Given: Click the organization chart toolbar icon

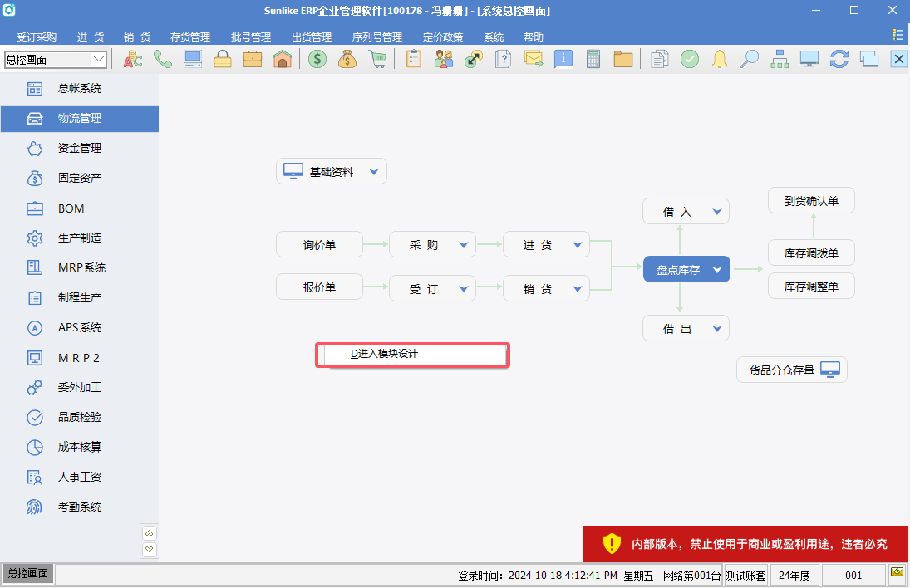Looking at the screenshot, I should point(780,59).
